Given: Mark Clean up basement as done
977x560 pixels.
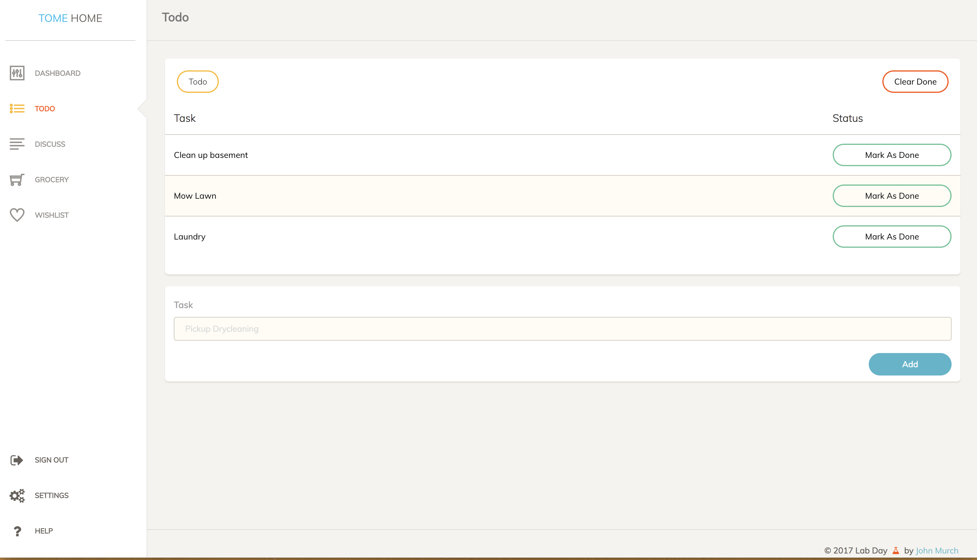Looking at the screenshot, I should (x=892, y=155).
